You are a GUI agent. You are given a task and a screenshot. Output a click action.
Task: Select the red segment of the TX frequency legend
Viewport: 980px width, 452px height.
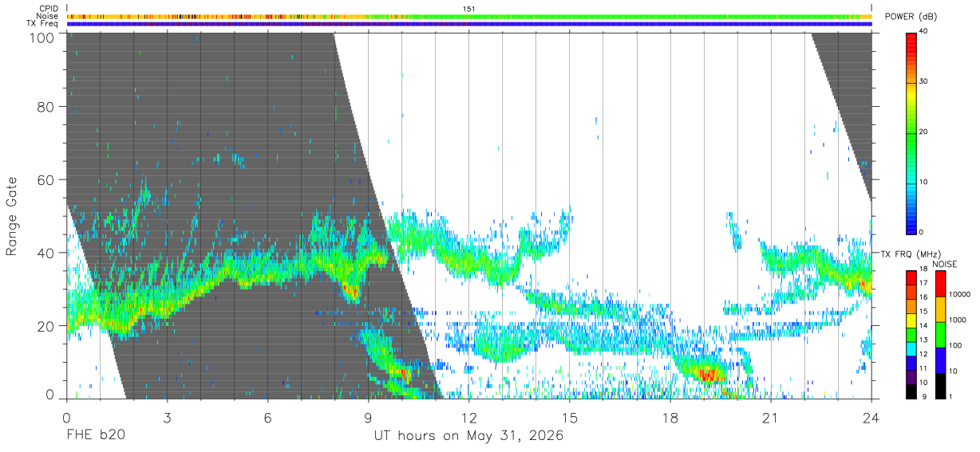[911, 277]
